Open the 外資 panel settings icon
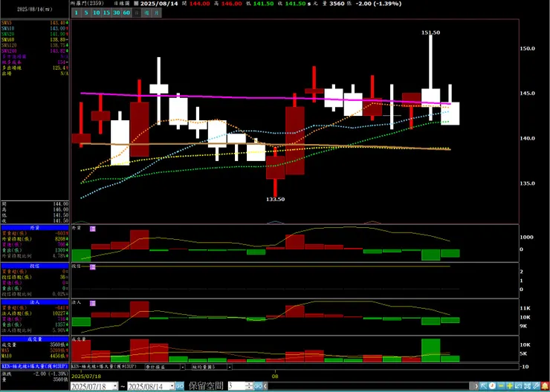 coord(93,229)
